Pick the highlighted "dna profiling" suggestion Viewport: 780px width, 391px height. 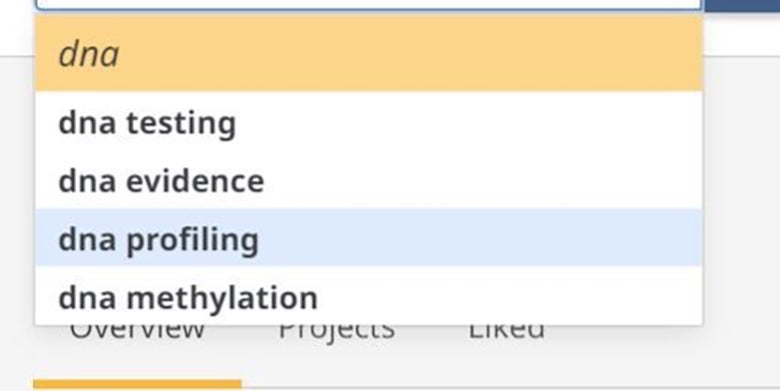(x=369, y=238)
